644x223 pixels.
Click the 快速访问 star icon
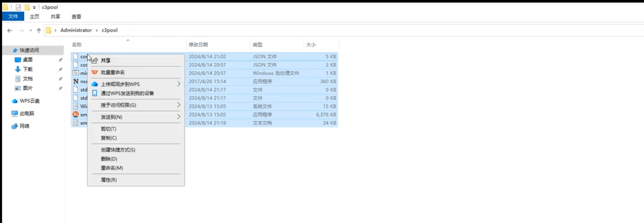pos(15,50)
